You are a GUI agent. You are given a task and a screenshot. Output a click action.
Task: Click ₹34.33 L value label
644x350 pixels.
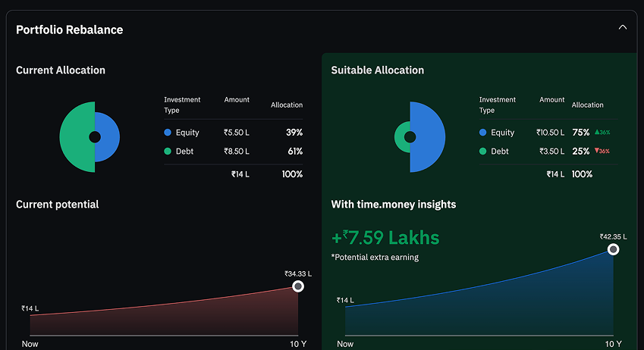pyautogui.click(x=298, y=273)
